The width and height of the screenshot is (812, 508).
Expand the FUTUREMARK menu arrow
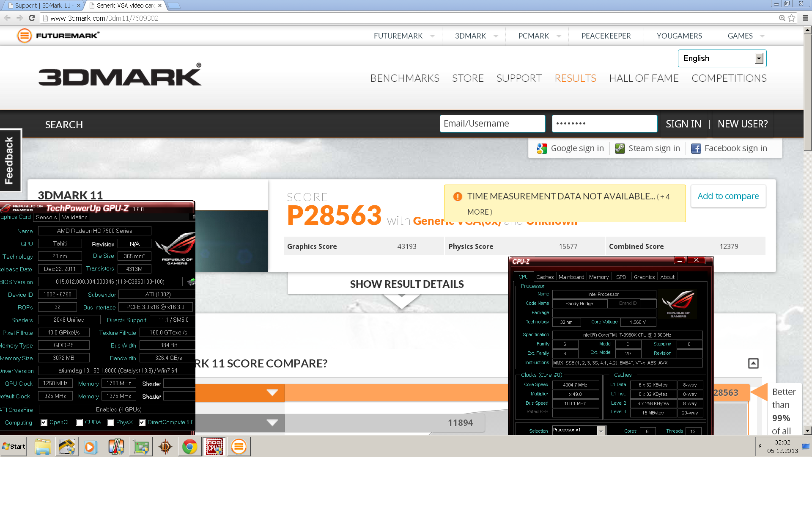[x=432, y=36]
